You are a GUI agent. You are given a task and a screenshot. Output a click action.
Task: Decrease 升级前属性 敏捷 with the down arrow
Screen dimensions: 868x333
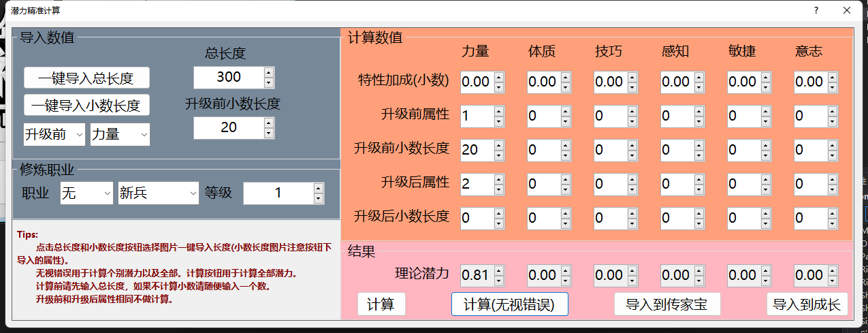click(x=766, y=121)
